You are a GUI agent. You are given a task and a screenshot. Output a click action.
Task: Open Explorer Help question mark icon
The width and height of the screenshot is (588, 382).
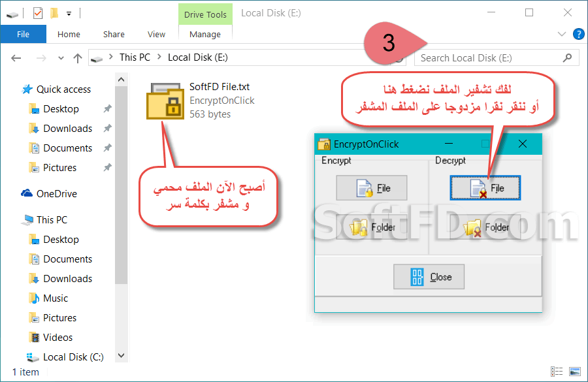click(x=579, y=34)
